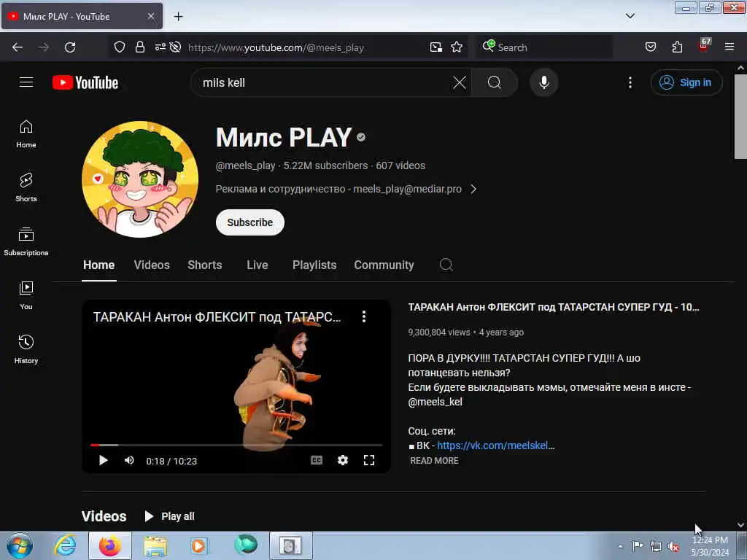The height and width of the screenshot is (560, 747).
Task: Close the Милс PLAY browser tab
Action: (151, 16)
